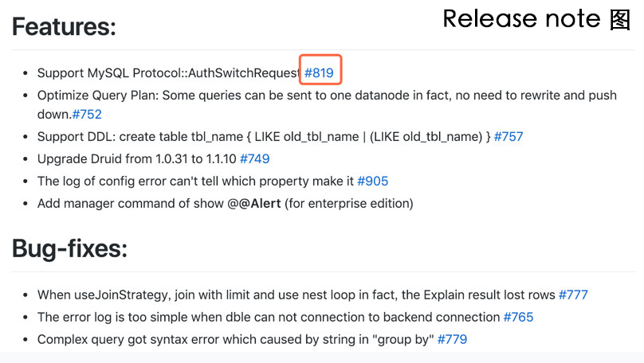Click the Optimize Query Plan entry text
This screenshot has width=644, height=363.
coord(319,96)
